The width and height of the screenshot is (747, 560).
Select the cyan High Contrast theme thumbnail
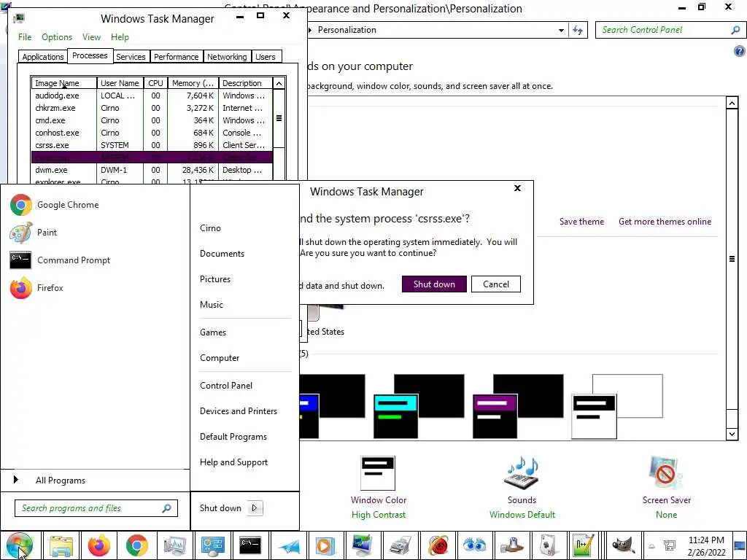pos(419,406)
